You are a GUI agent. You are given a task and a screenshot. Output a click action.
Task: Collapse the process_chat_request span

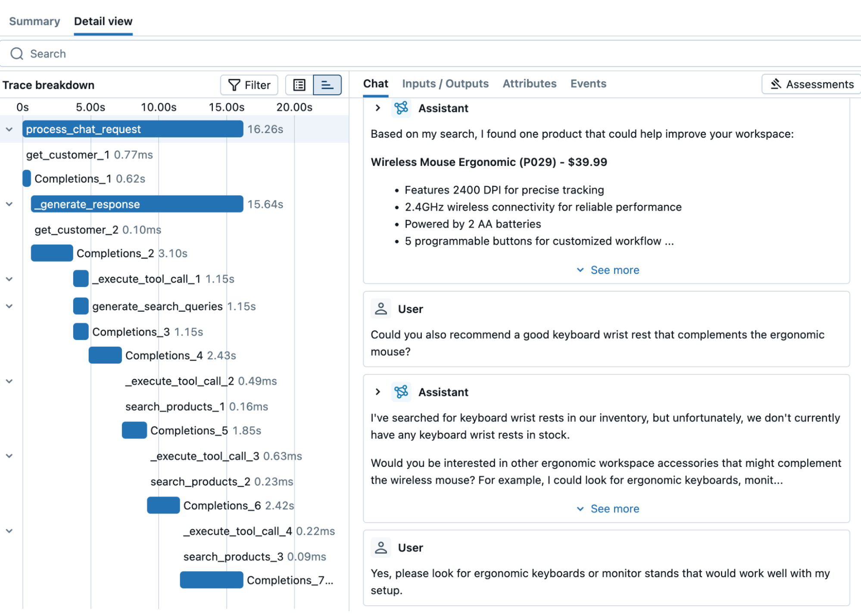tap(9, 129)
